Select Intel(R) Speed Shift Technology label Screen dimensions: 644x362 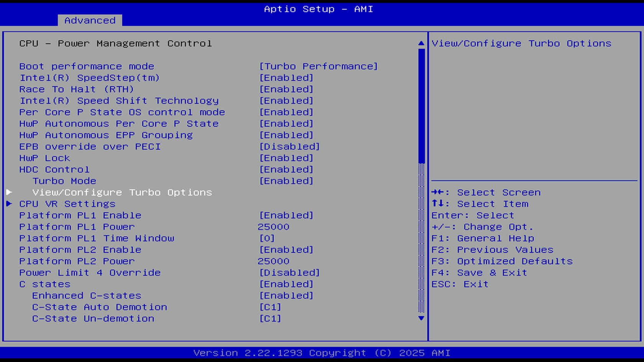(119, 101)
